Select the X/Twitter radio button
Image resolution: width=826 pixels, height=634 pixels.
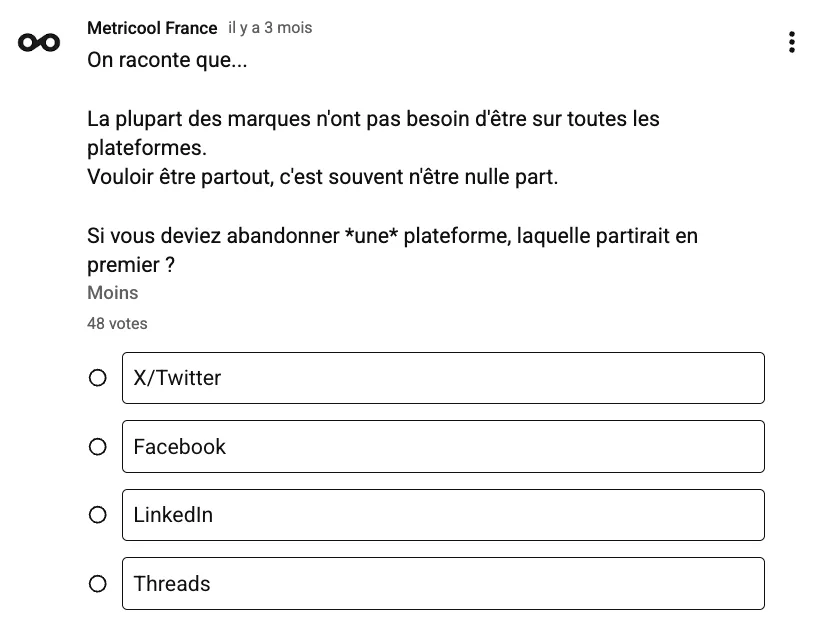click(x=98, y=378)
